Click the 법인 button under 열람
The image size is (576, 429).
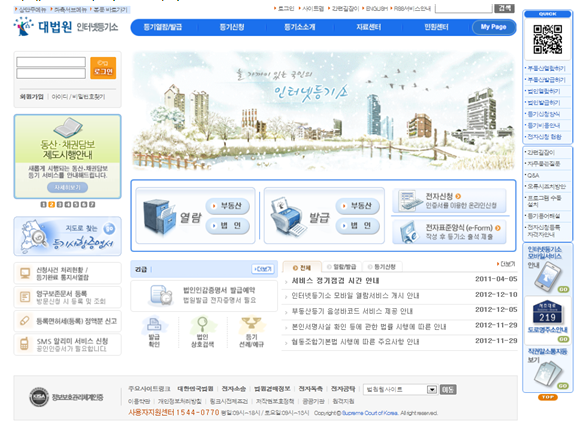(228, 226)
